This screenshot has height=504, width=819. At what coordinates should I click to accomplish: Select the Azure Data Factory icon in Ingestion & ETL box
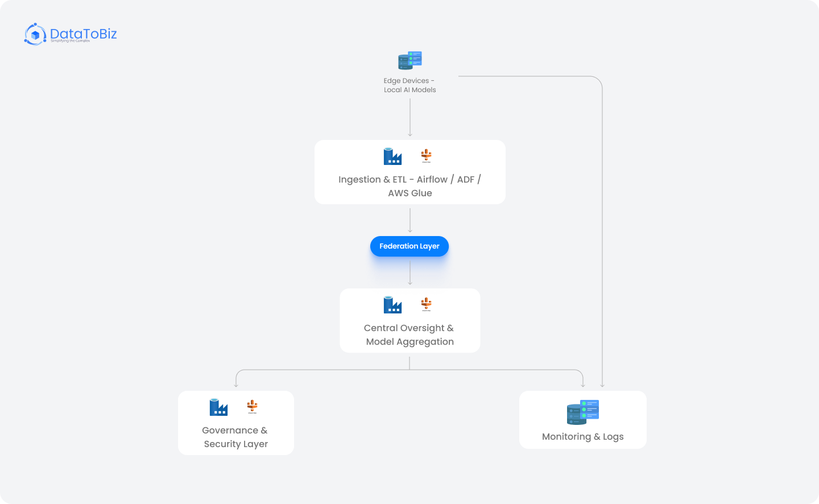[x=392, y=155]
